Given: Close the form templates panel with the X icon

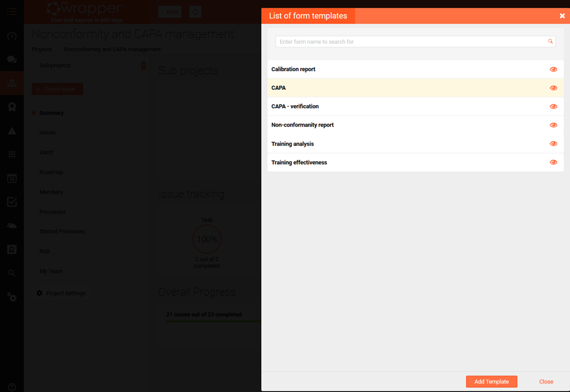Looking at the screenshot, I should point(562,16).
